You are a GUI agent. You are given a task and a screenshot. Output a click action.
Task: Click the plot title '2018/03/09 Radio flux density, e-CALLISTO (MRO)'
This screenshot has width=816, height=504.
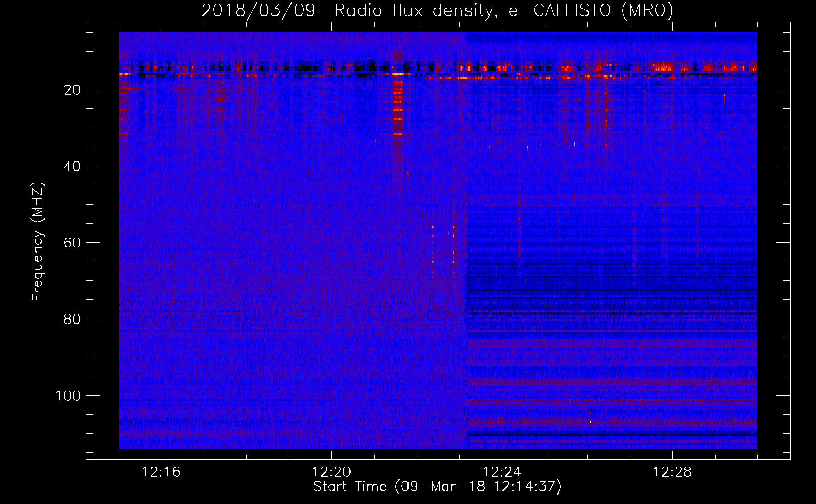click(x=437, y=11)
